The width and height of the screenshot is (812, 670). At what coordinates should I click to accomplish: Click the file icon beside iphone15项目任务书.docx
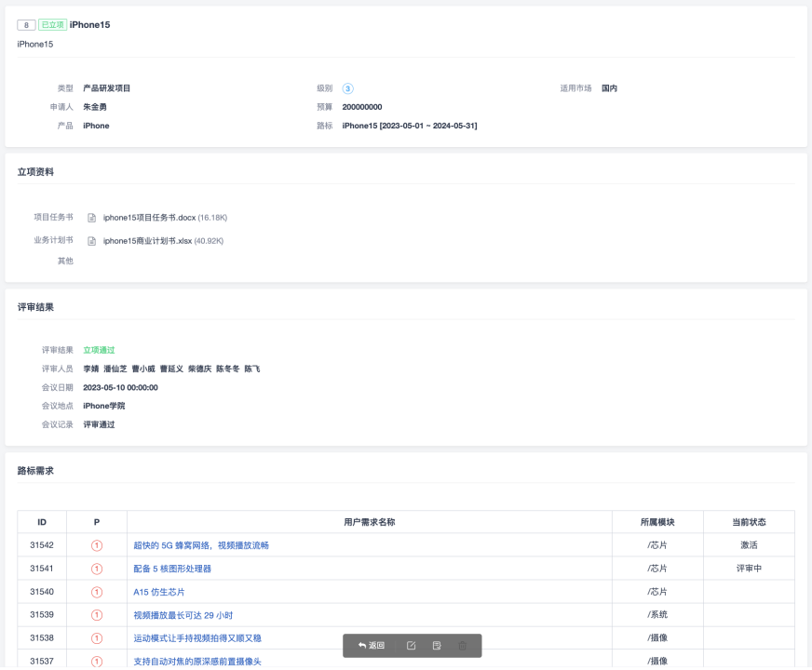click(91, 218)
